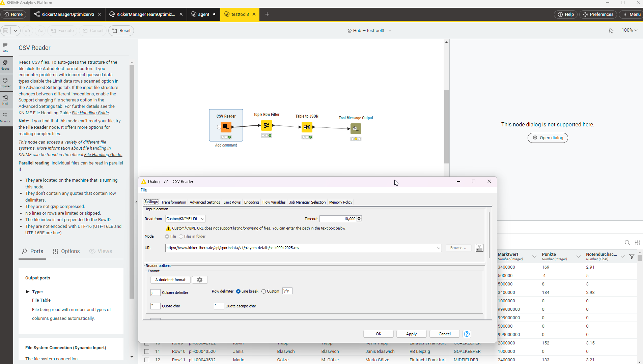Select the File mode radio button

(x=167, y=237)
